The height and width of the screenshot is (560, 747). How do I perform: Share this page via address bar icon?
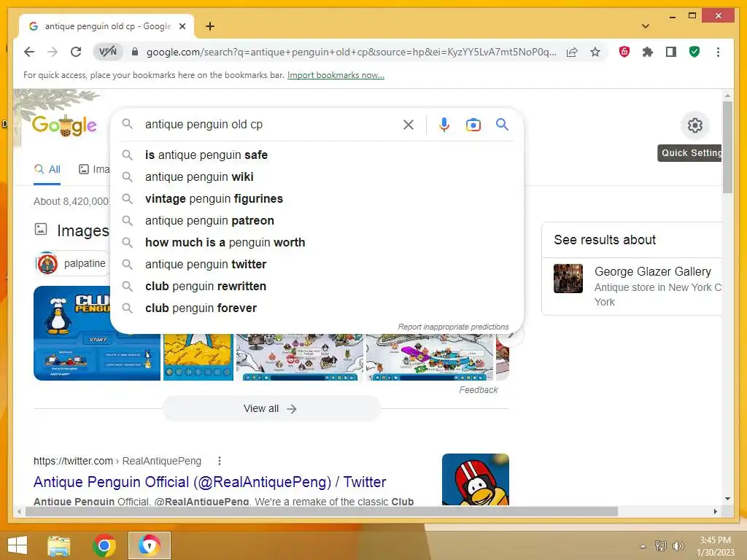tap(572, 52)
